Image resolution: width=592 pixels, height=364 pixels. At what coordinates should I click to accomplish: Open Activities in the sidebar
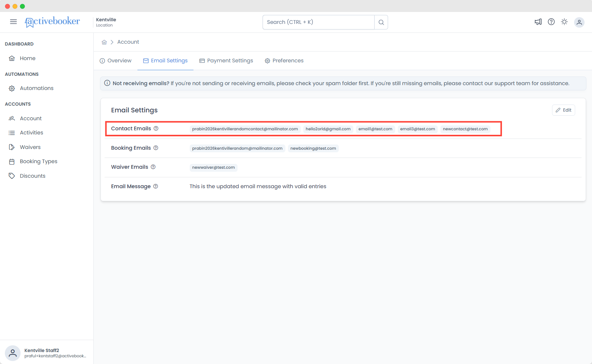31,133
